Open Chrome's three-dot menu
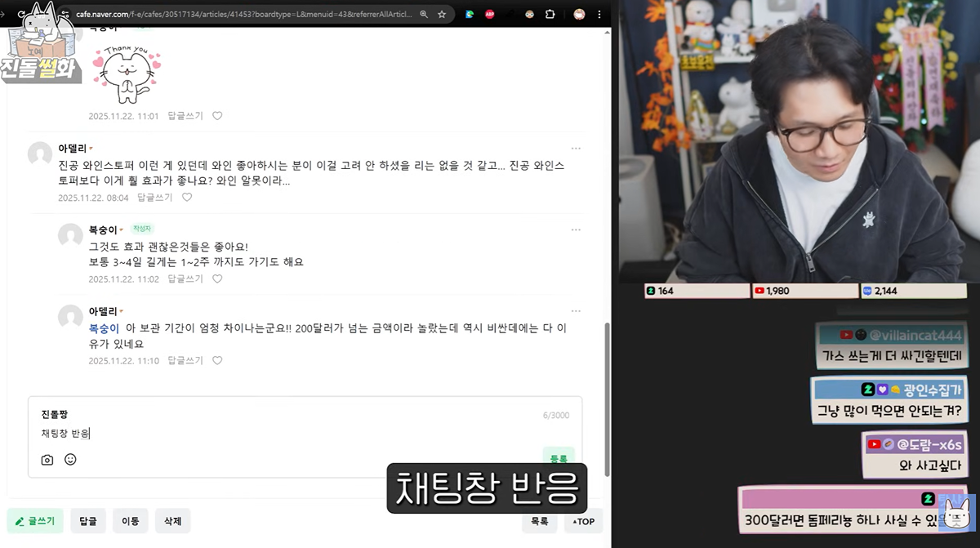This screenshot has height=548, width=980. [x=599, y=14]
